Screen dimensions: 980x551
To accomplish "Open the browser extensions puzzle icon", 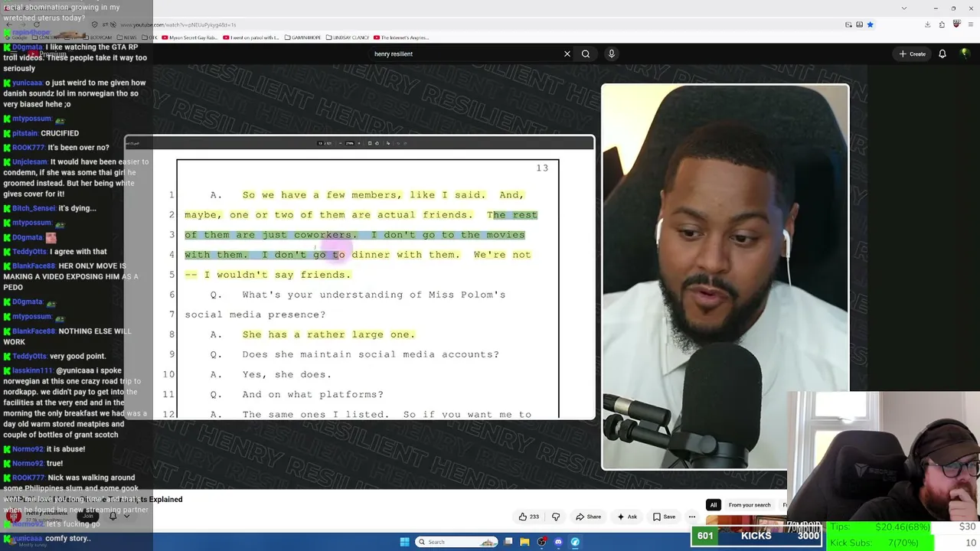I will click(942, 24).
